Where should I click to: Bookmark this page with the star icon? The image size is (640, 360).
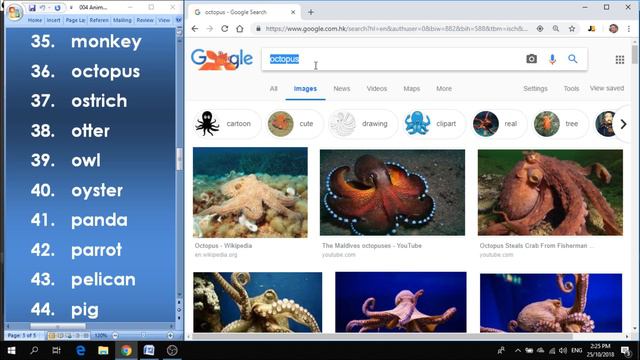[x=572, y=29]
